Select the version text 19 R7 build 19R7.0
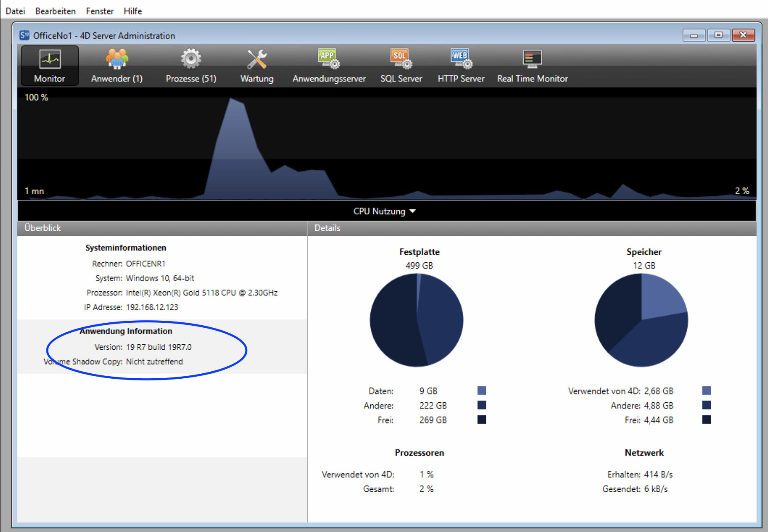The width and height of the screenshot is (768, 532). (x=159, y=347)
